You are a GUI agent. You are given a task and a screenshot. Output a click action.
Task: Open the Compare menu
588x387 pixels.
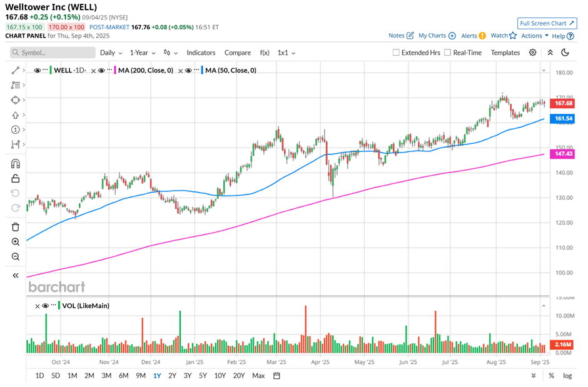click(x=238, y=53)
